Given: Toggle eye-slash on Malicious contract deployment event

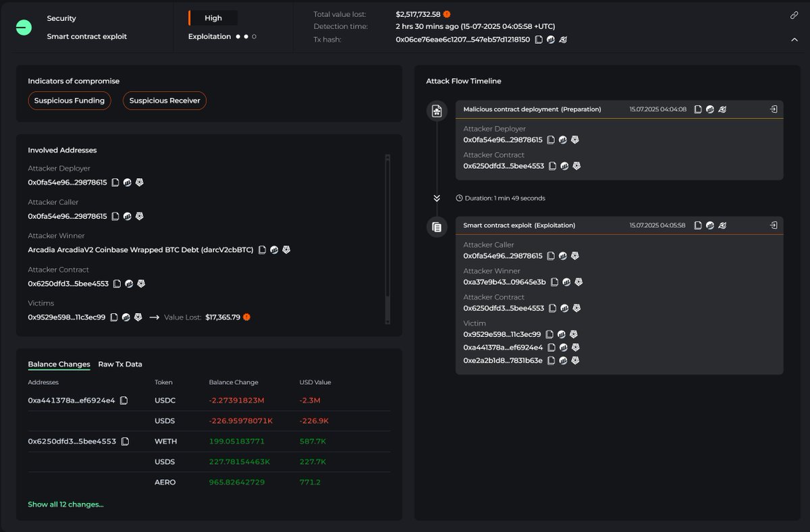Looking at the screenshot, I should coord(721,109).
